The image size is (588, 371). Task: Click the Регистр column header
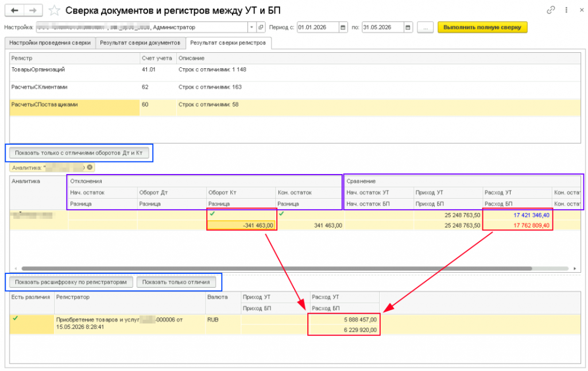(75, 58)
